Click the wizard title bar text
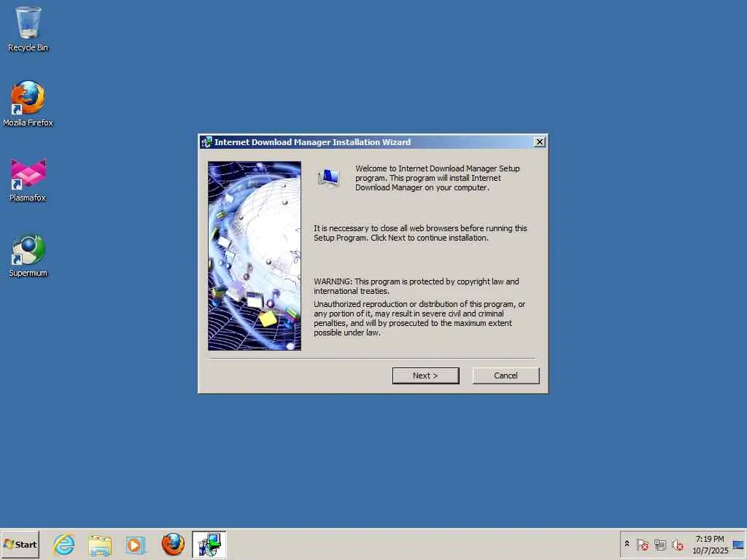This screenshot has height=560, width=747. tap(312, 142)
